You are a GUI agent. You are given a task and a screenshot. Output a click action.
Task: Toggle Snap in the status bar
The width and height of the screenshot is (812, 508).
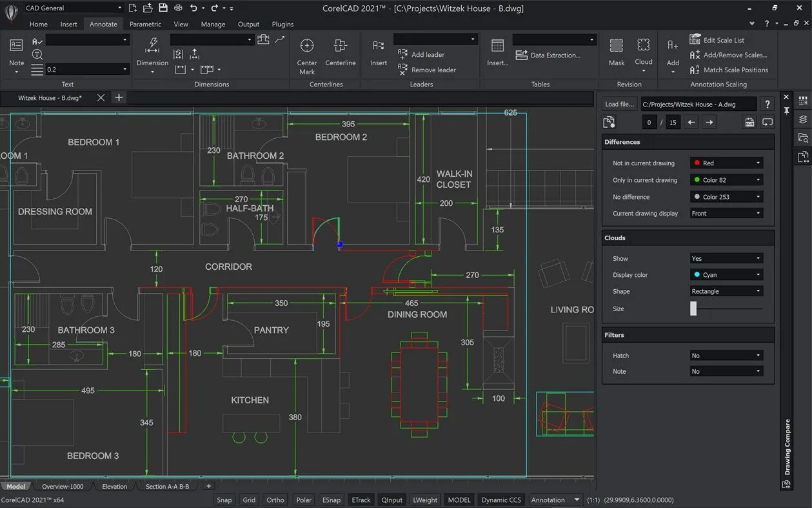[224, 500]
